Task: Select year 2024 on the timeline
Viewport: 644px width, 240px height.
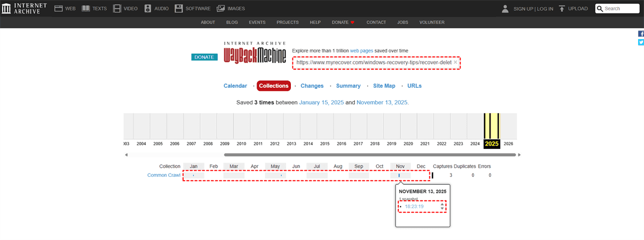Action: [x=475, y=144]
